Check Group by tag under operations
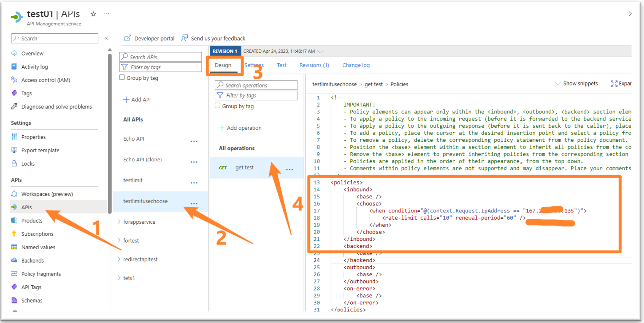Image resolution: width=644 pixels, height=323 pixels. coord(218,106)
